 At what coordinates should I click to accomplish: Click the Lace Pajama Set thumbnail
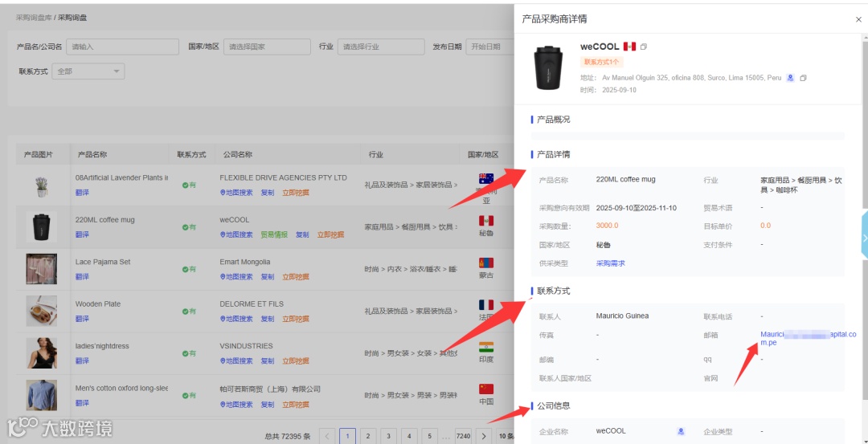point(41,269)
